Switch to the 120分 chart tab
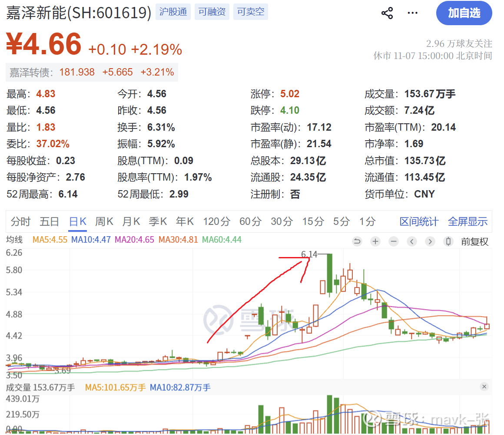 [x=217, y=221]
